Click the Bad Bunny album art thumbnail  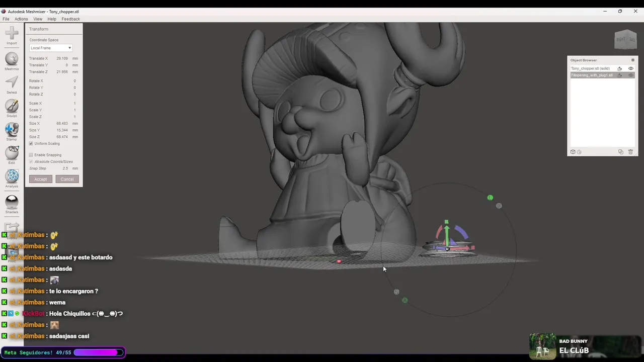(542, 346)
